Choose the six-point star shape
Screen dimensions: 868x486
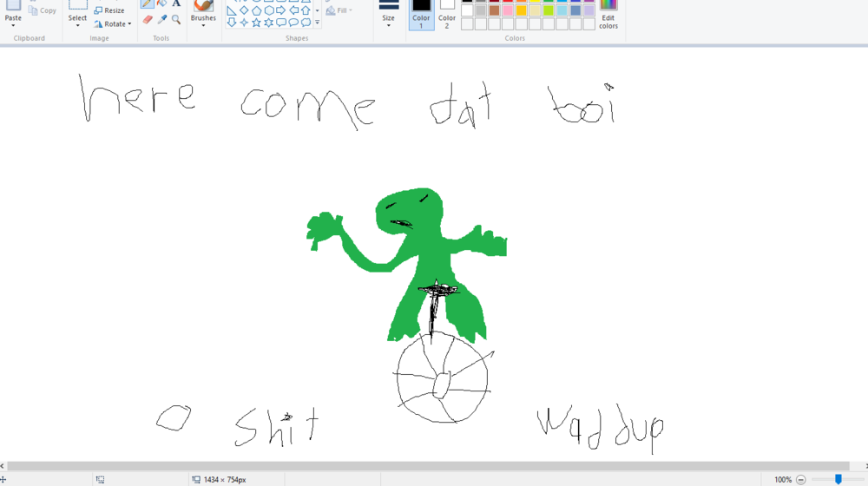click(268, 23)
